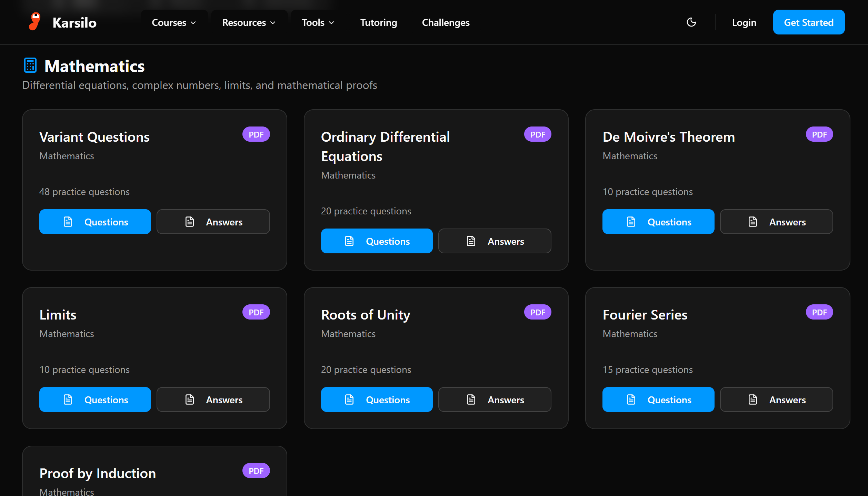
Task: Open Variant Questions question paper
Action: [95, 222]
